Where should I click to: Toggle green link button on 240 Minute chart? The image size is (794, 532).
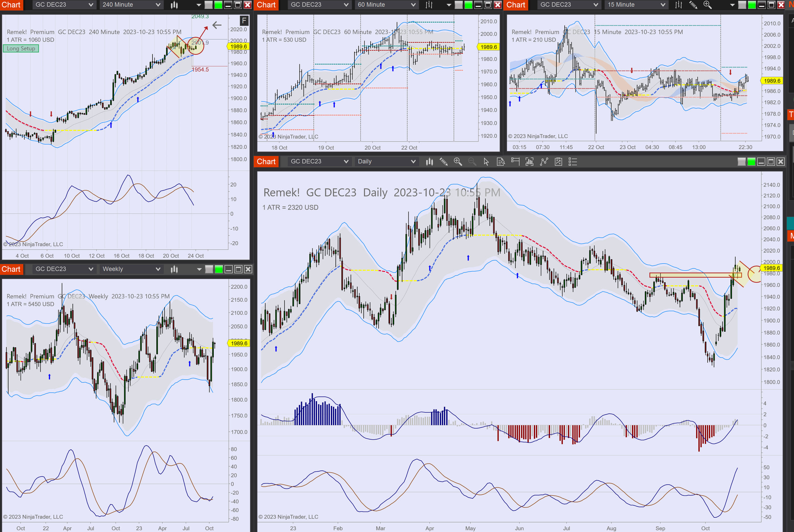(x=218, y=5)
